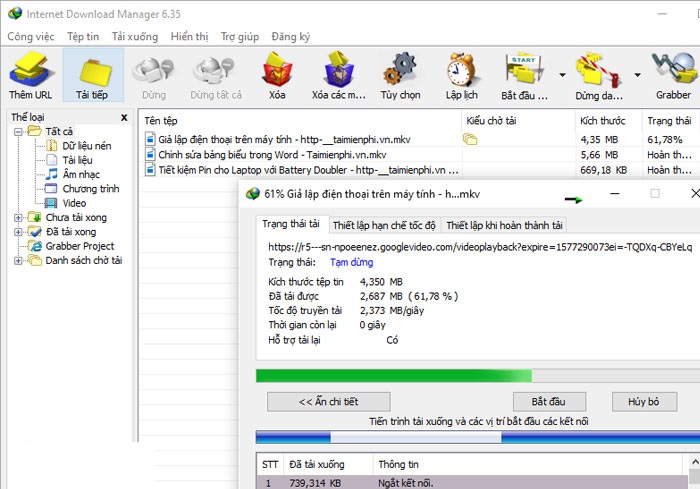Select the Grabber Project item

[x=71, y=246]
